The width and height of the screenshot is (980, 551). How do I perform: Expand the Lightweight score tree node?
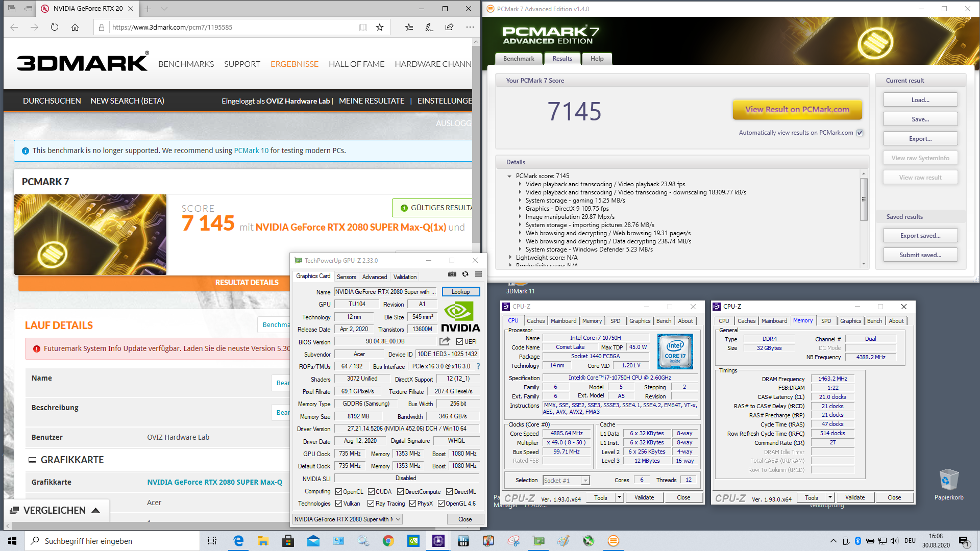pos(509,258)
